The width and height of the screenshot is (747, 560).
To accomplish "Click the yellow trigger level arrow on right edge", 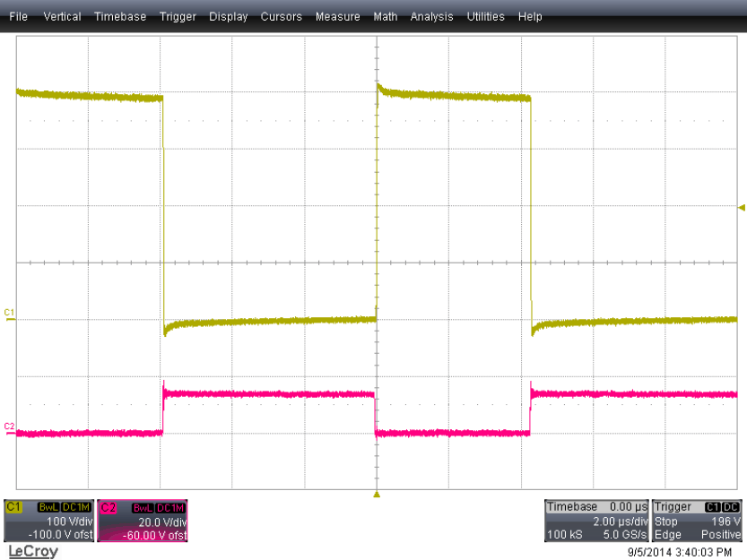I will [742, 208].
